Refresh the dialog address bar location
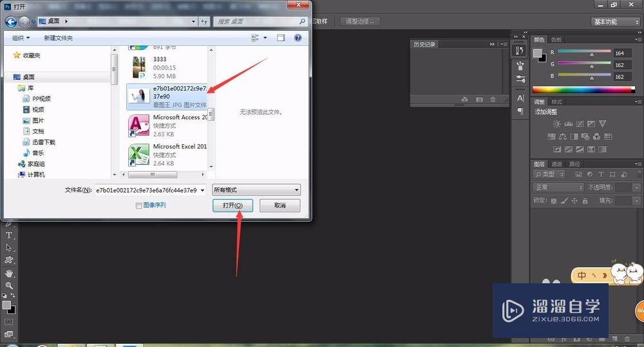The width and height of the screenshot is (644, 347). (204, 21)
